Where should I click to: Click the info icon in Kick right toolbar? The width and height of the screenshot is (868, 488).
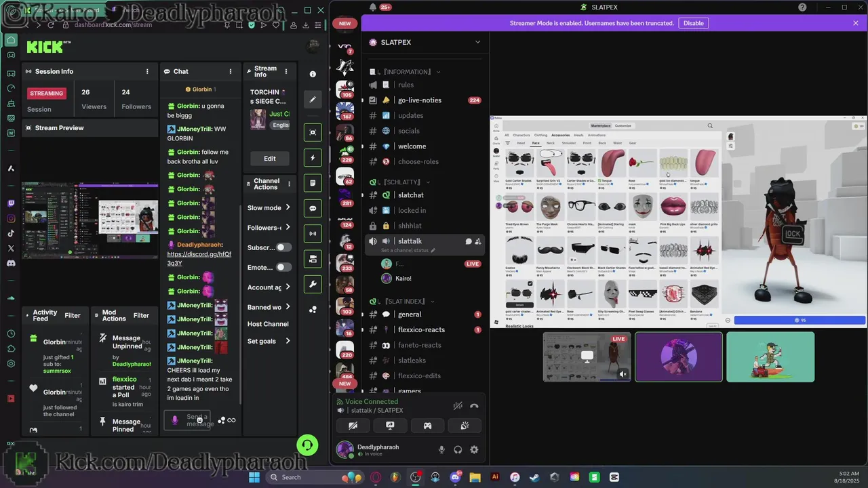(313, 74)
